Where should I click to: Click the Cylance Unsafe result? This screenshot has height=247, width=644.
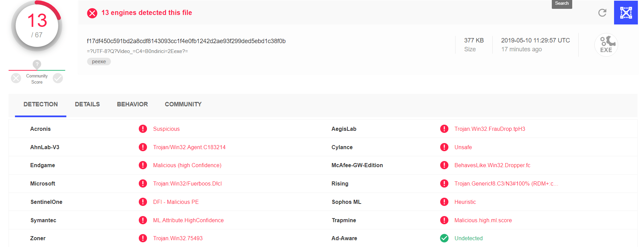pos(463,147)
